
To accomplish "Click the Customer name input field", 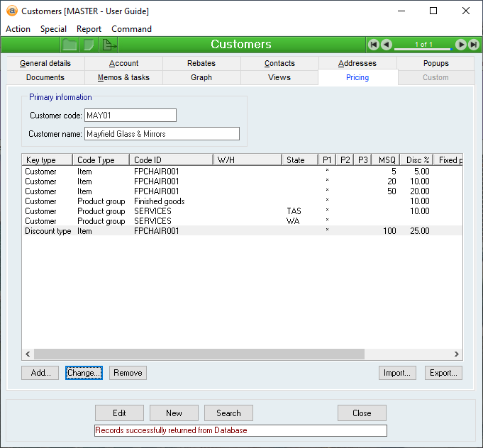I will 162,133.
